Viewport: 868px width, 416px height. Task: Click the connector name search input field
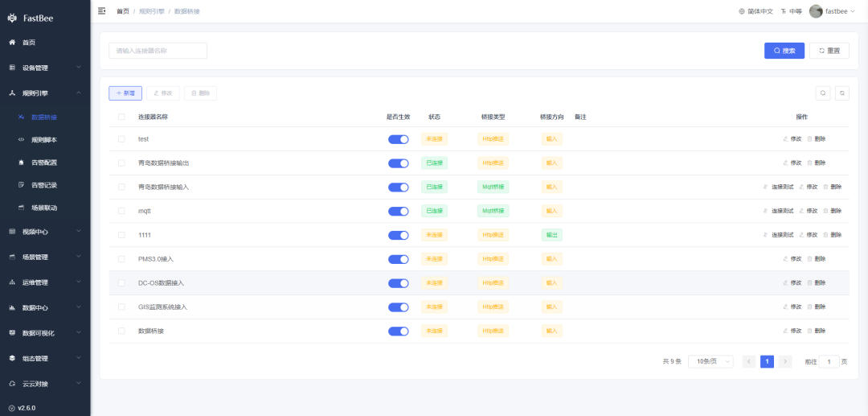(x=158, y=51)
